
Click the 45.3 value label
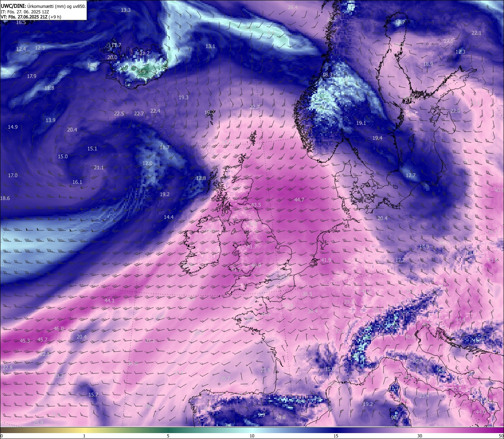25,341
